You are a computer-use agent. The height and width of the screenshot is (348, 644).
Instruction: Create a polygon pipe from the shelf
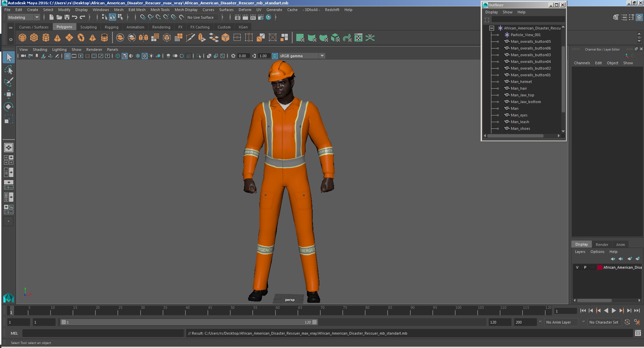point(104,38)
